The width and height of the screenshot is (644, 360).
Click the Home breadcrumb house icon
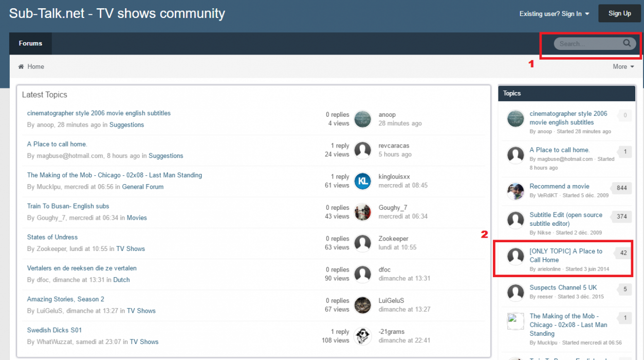click(21, 67)
